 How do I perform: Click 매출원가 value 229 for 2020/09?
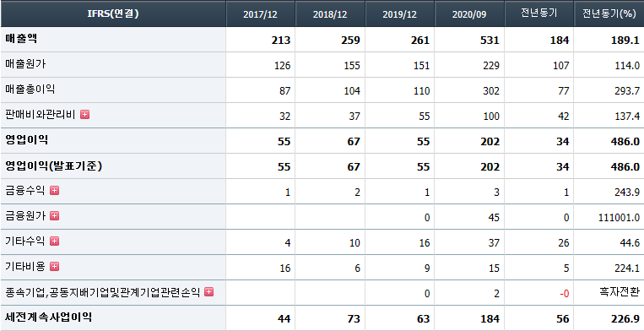point(491,66)
